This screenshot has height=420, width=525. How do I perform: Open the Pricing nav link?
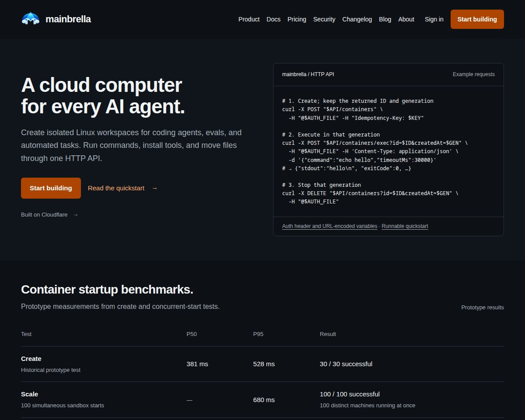pyautogui.click(x=297, y=19)
